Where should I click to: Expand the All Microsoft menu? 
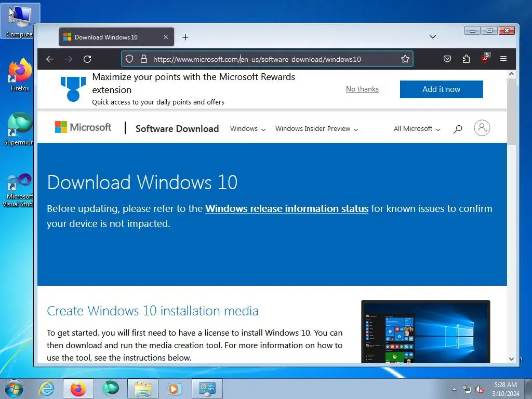tap(417, 129)
